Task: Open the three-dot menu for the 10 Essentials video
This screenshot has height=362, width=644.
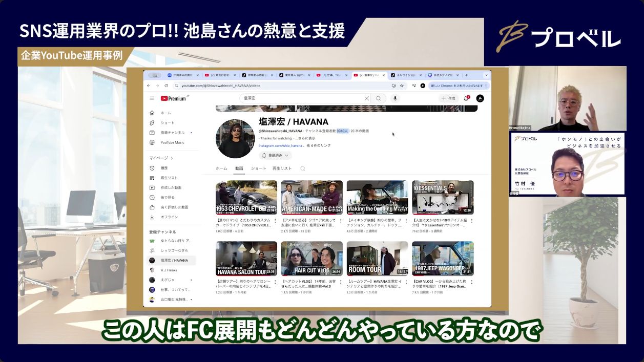Action: pyautogui.click(x=472, y=221)
